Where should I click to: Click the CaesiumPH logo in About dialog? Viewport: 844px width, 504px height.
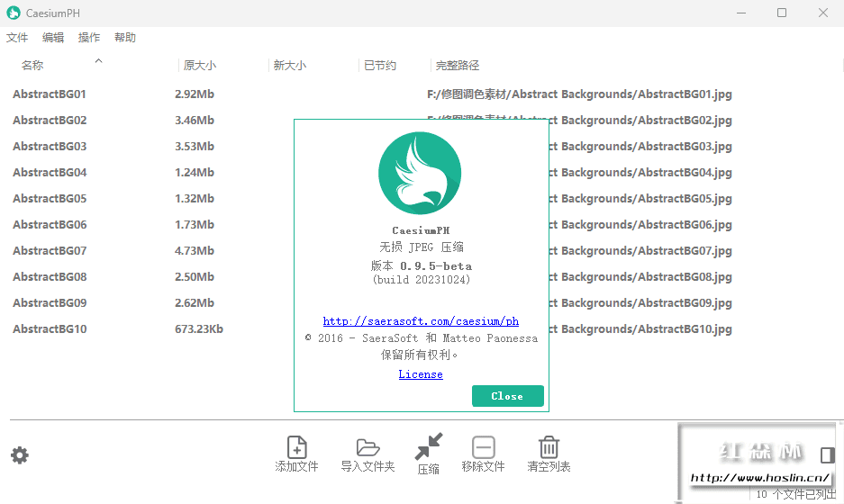coord(420,173)
